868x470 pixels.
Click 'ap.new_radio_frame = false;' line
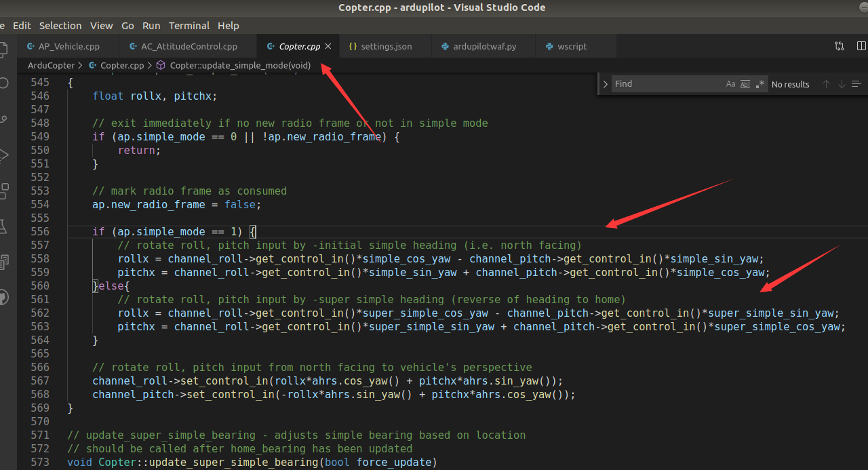click(176, 204)
